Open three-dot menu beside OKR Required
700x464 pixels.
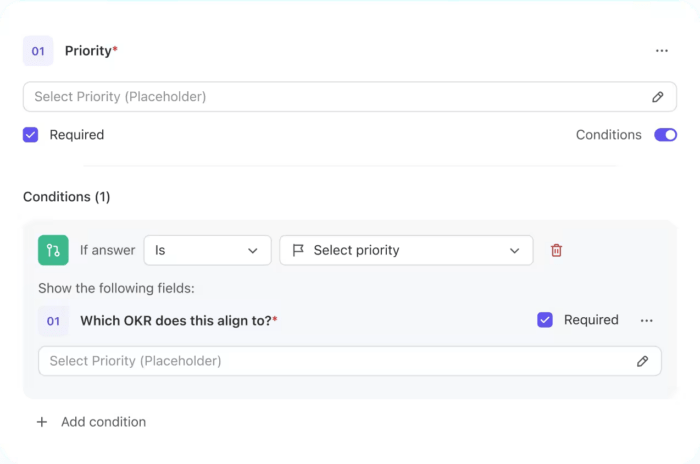[x=646, y=320]
